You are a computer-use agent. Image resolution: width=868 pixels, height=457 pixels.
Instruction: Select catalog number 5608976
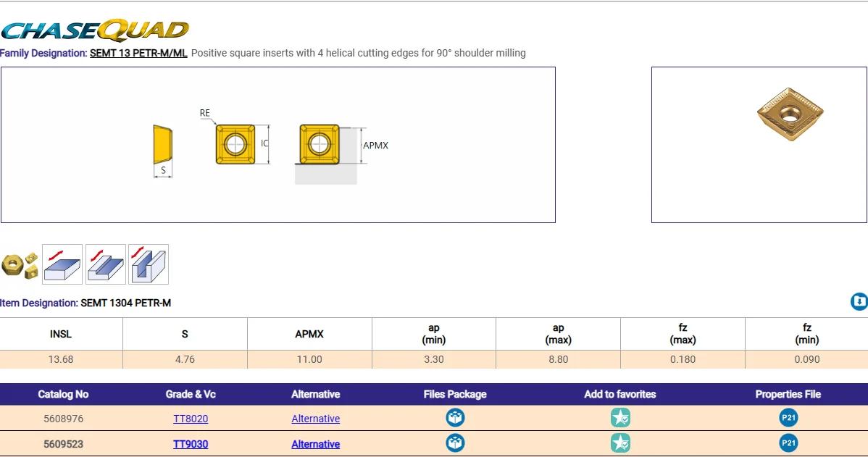coord(63,419)
